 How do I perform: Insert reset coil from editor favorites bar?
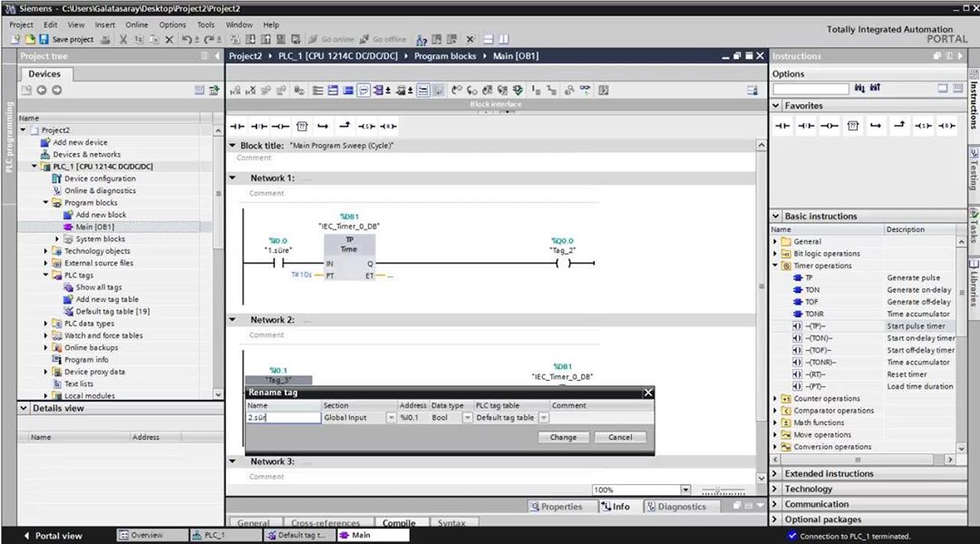[388, 126]
